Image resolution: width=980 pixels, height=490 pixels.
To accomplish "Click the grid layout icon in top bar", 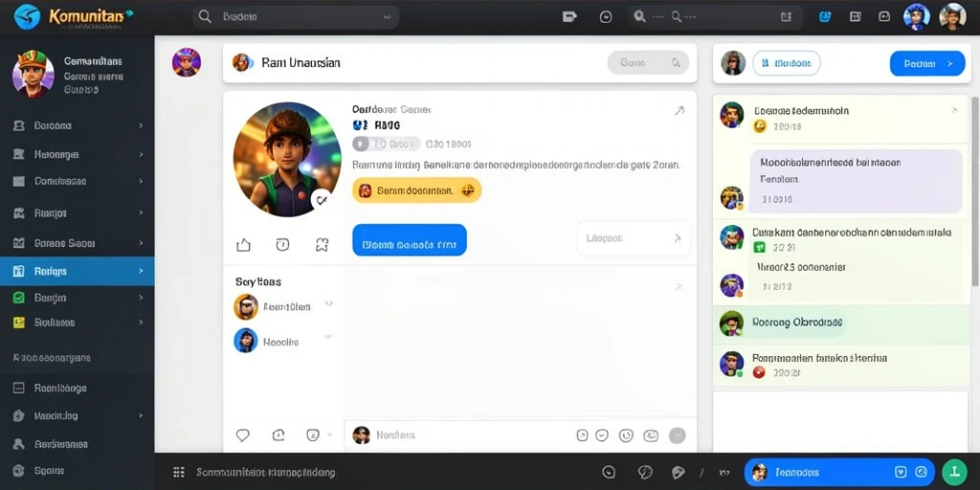I will pyautogui.click(x=856, y=17).
